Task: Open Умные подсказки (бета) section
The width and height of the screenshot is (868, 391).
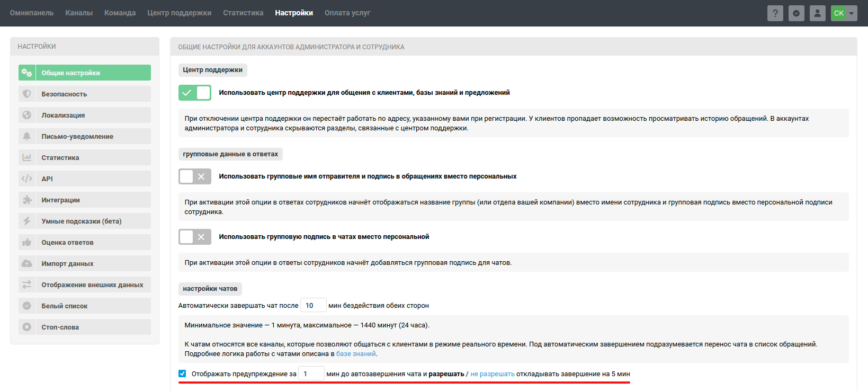Action: [85, 221]
